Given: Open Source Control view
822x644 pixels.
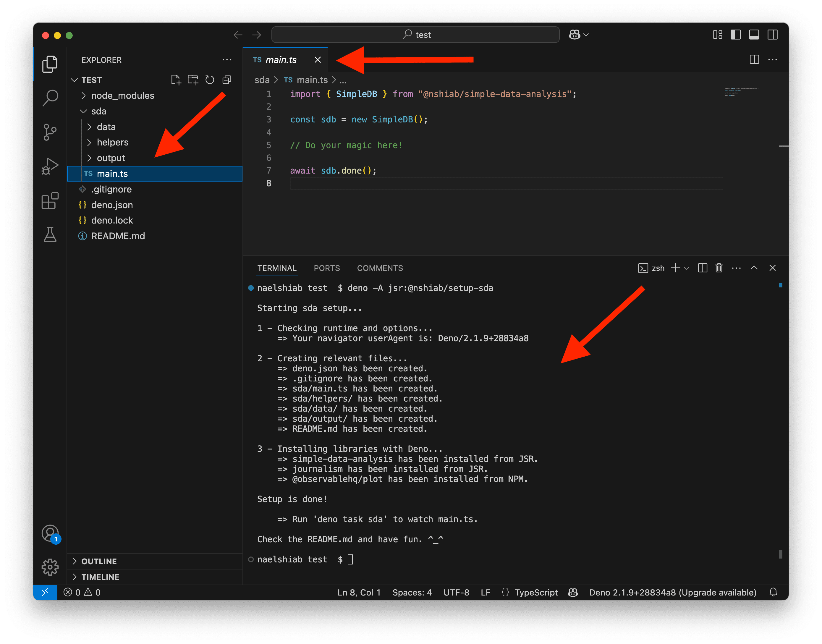Looking at the screenshot, I should (50, 132).
